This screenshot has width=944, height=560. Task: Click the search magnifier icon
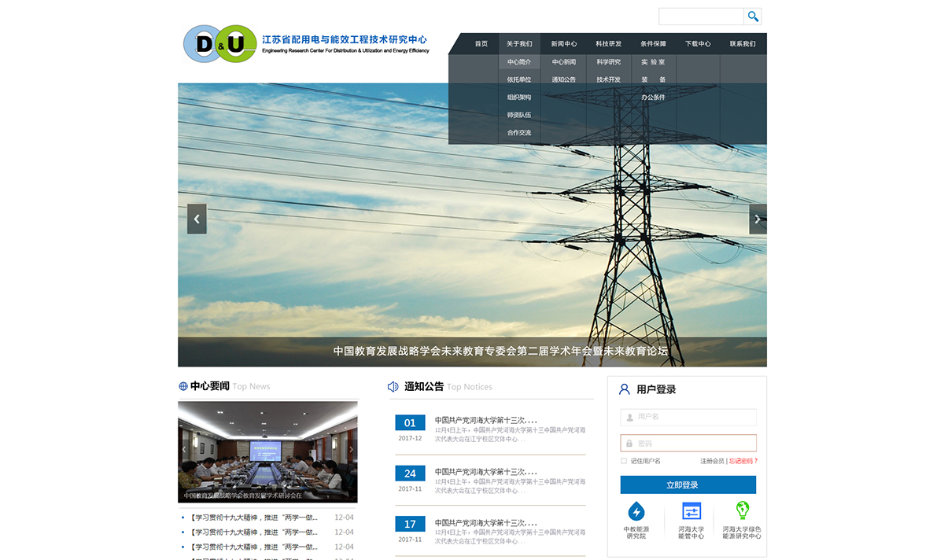753,17
